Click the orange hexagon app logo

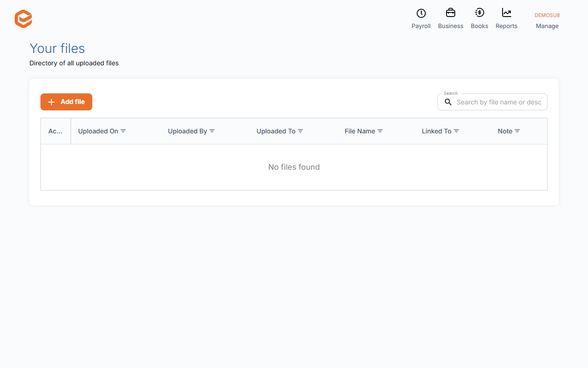(23, 19)
